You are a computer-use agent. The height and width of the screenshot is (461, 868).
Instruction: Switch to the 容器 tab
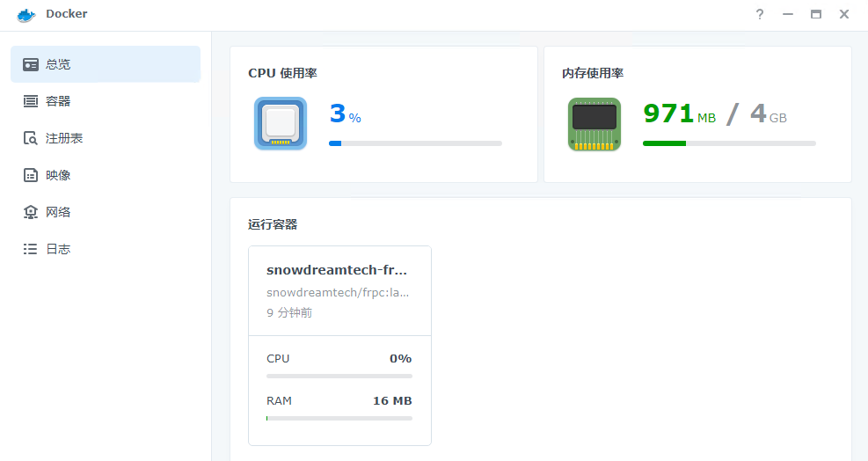tap(58, 101)
